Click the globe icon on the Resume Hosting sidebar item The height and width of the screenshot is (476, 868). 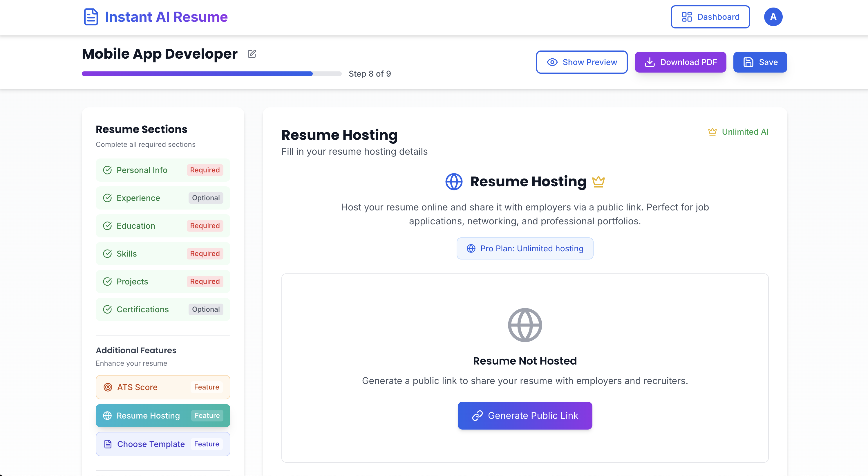(x=108, y=415)
